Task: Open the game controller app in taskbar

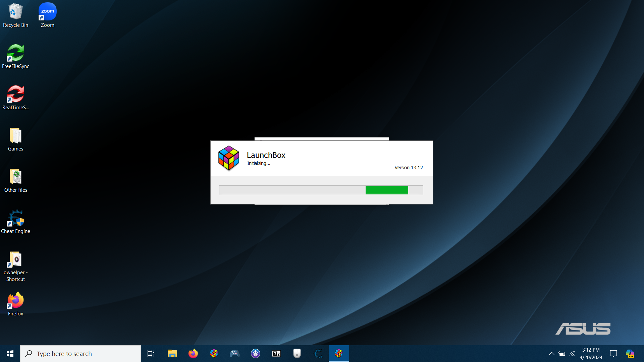Action: tap(234, 354)
